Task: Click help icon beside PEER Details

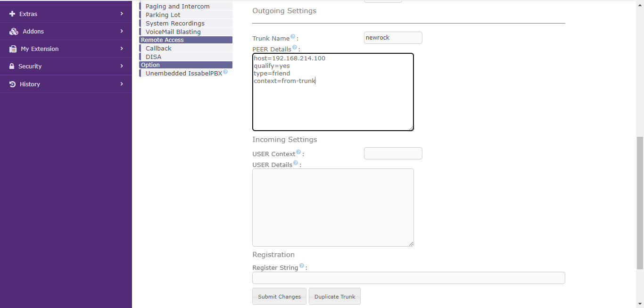Action: [x=295, y=47]
